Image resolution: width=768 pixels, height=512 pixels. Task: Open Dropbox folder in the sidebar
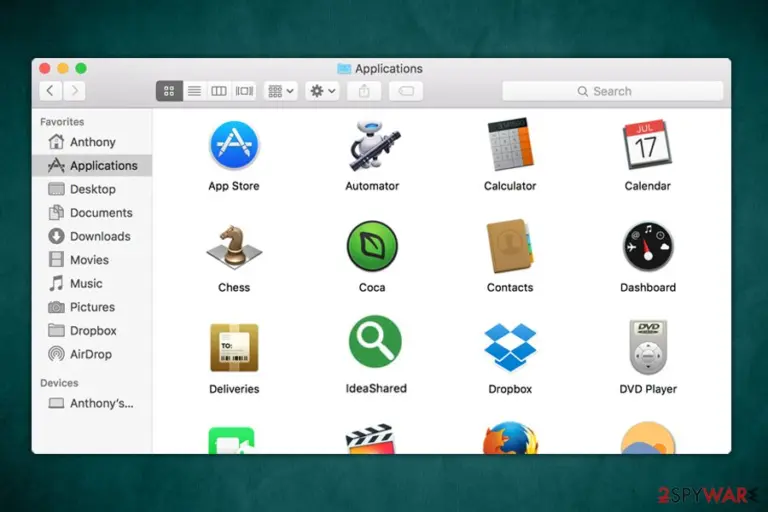click(92, 331)
